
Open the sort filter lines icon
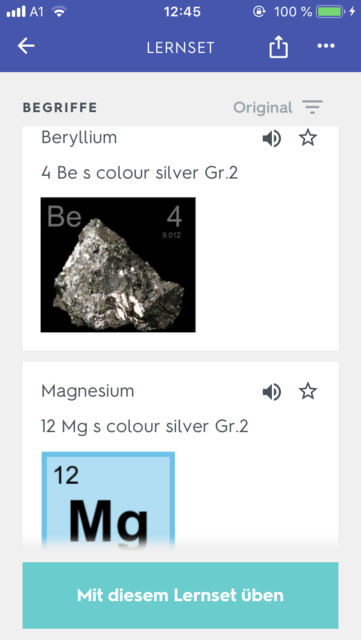coord(313,107)
